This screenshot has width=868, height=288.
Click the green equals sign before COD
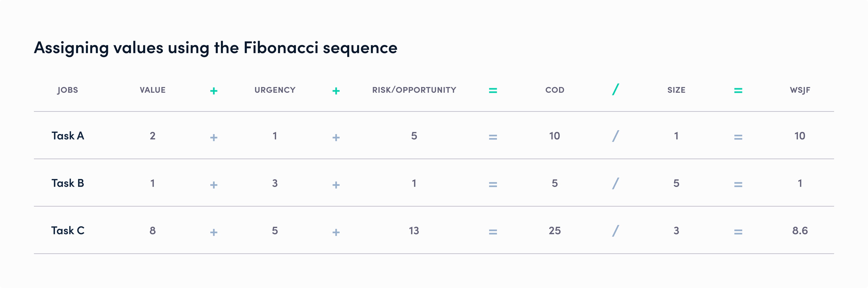click(493, 90)
